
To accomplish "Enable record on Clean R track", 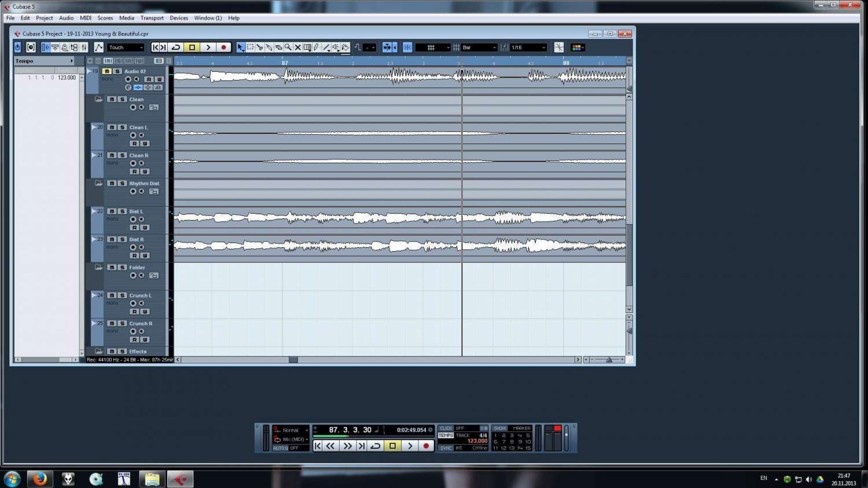I will pos(133,163).
